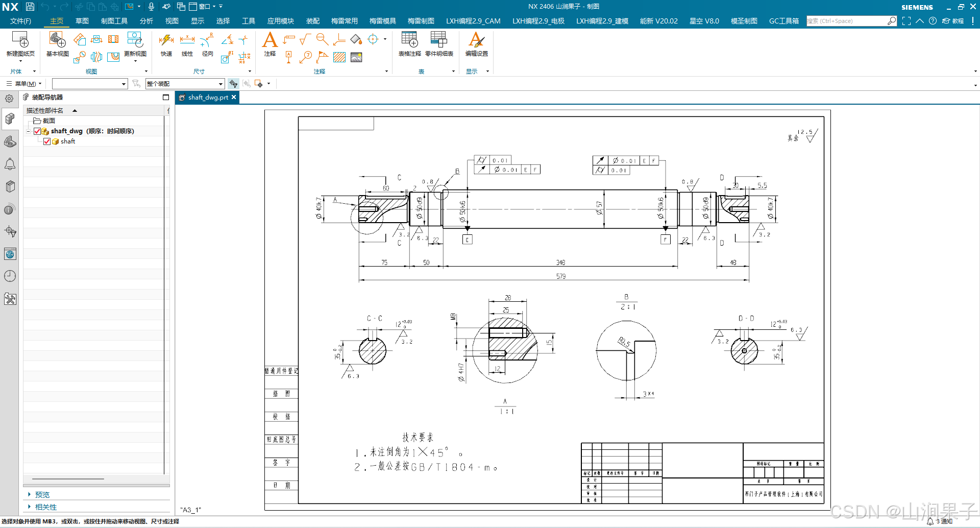Click the navigator horizontal scrollbar

(68, 479)
